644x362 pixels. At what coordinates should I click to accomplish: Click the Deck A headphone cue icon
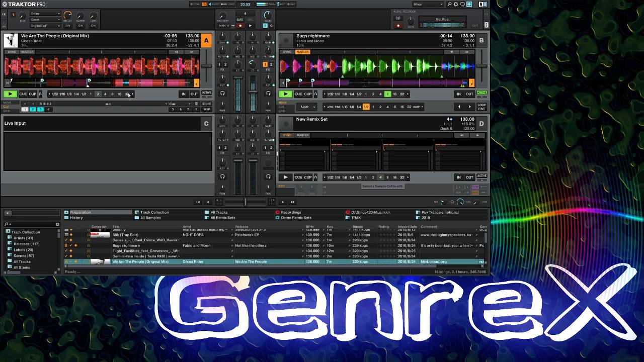pos(222,94)
